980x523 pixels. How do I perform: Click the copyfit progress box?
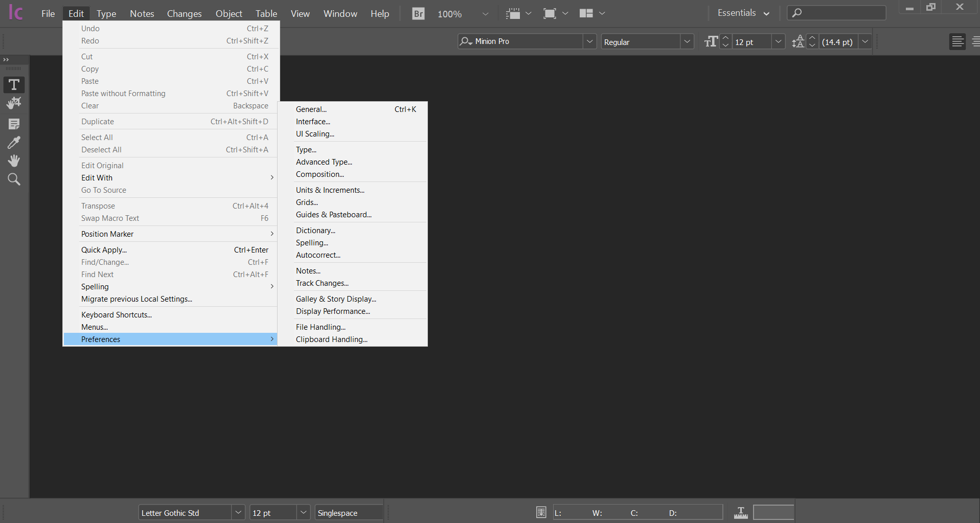tap(773, 512)
